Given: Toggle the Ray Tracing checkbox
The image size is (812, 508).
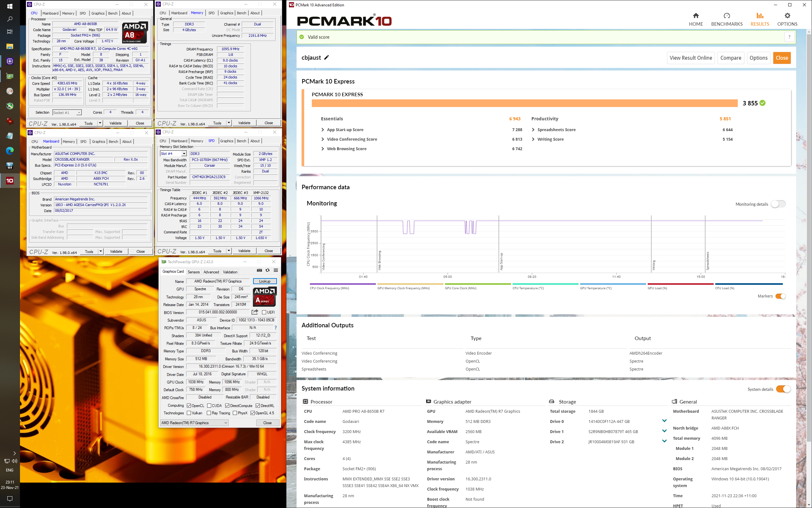Looking at the screenshot, I should (x=209, y=413).
